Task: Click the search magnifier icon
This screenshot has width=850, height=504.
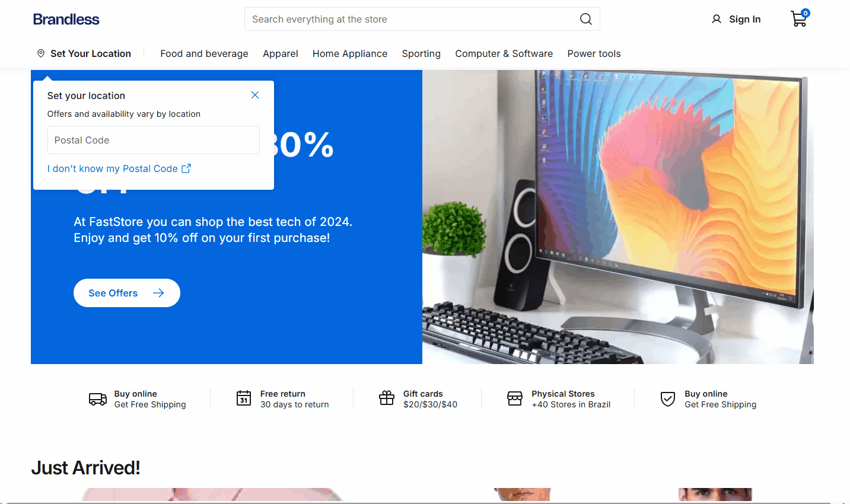Action: [585, 19]
